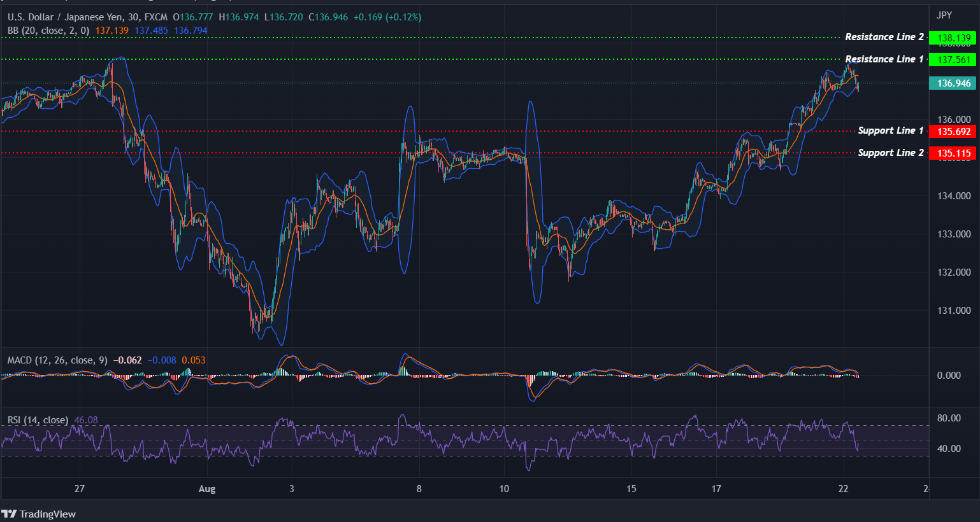Viewport: 980px width, 522px height.
Task: Select the Resistance Line 1 dotted green line
Action: pos(446,59)
